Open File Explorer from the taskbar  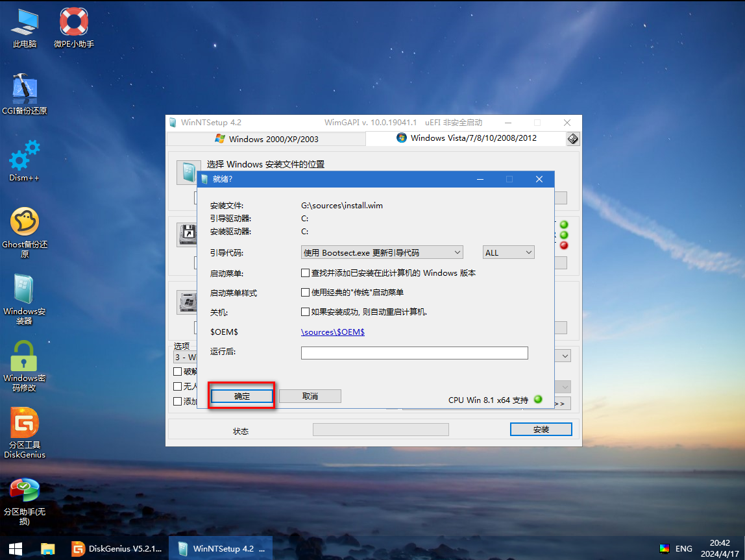coord(47,548)
